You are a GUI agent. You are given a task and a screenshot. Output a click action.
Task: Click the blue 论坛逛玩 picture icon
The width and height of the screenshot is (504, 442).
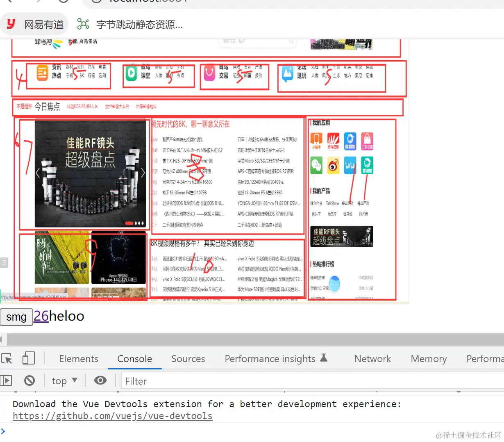point(288,74)
